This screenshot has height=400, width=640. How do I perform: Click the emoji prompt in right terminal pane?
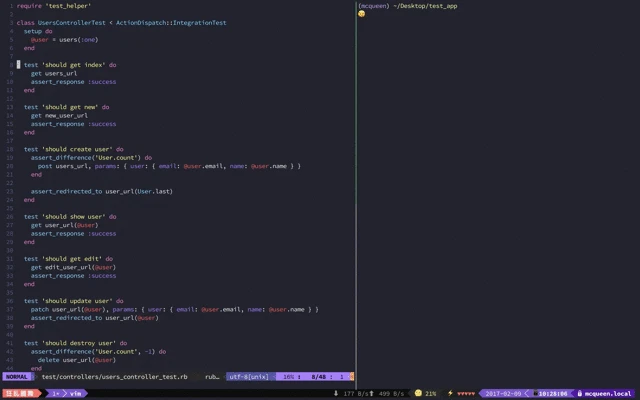coord(362,14)
